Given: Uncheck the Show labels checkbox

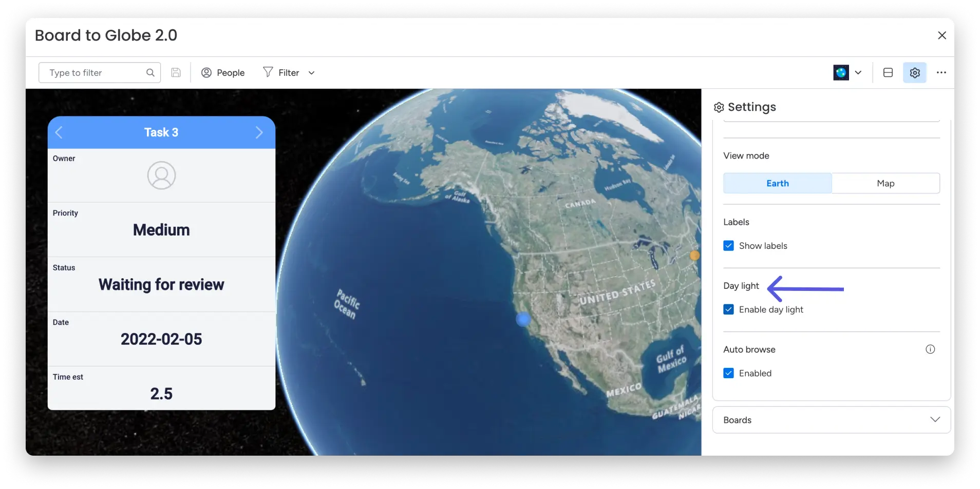Looking at the screenshot, I should click(x=728, y=246).
